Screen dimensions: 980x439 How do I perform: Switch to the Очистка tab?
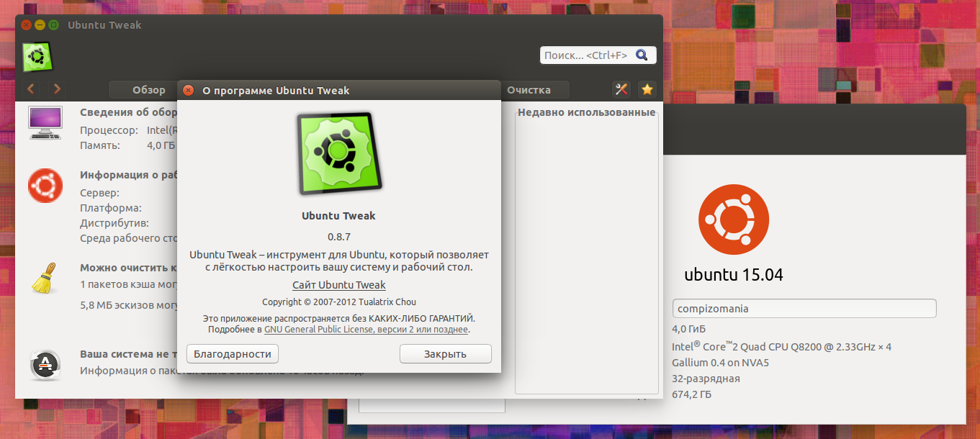tap(529, 90)
